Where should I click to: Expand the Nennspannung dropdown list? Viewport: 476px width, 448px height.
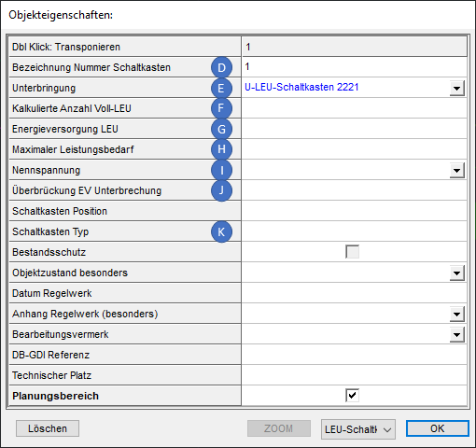[x=456, y=170]
